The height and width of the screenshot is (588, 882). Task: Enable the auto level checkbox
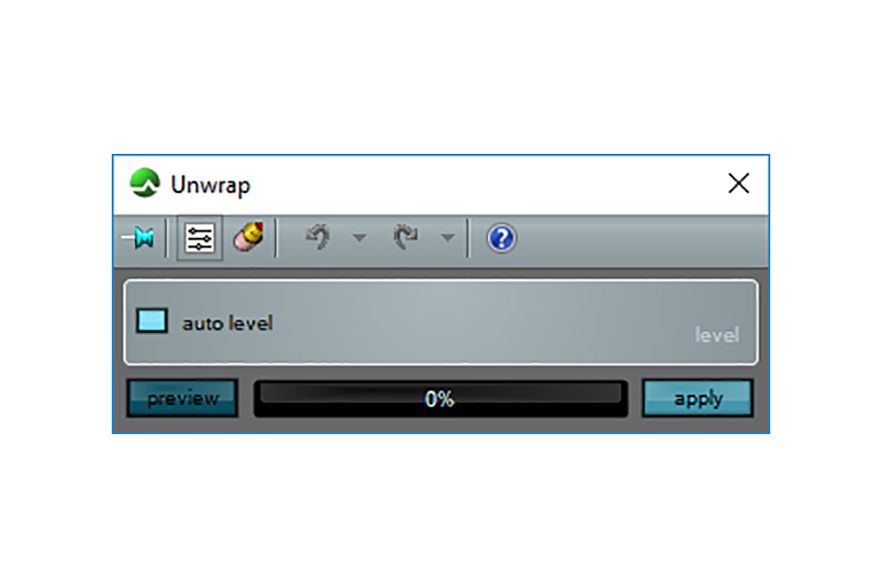[152, 321]
